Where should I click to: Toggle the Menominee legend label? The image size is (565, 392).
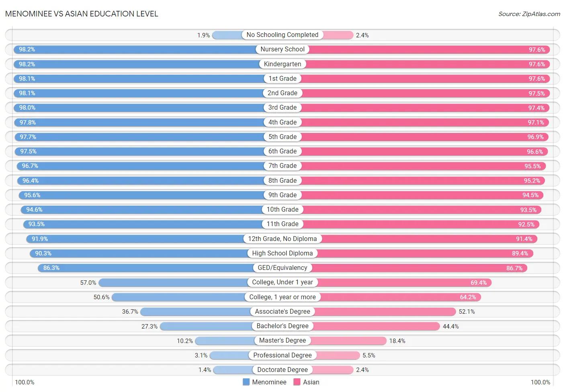pos(269,382)
